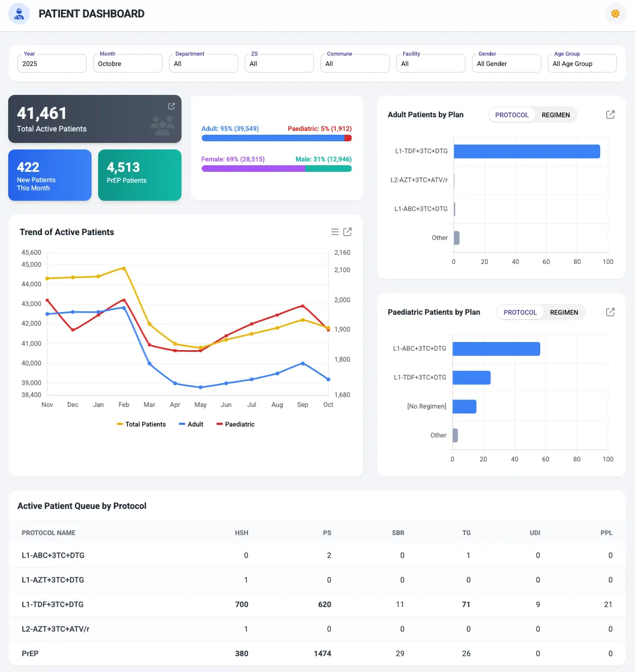This screenshot has width=635, height=672.
Task: Open the Month dropdown
Action: (x=128, y=63)
